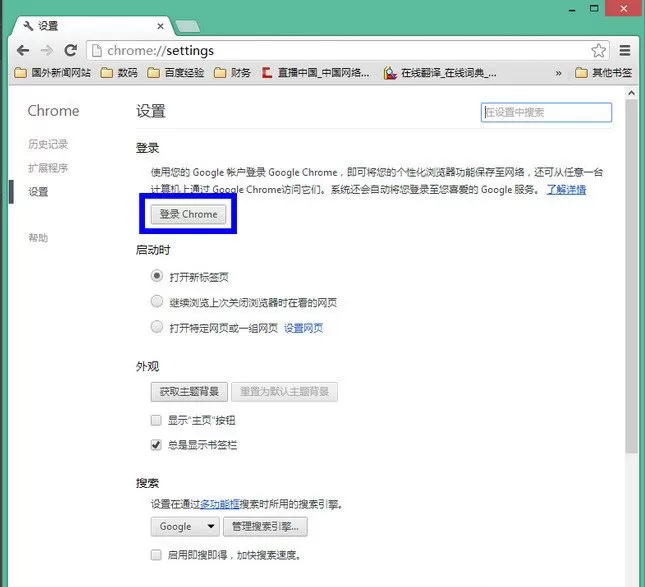Open the 数码 bookmark folder
645x587 pixels.
click(x=119, y=73)
